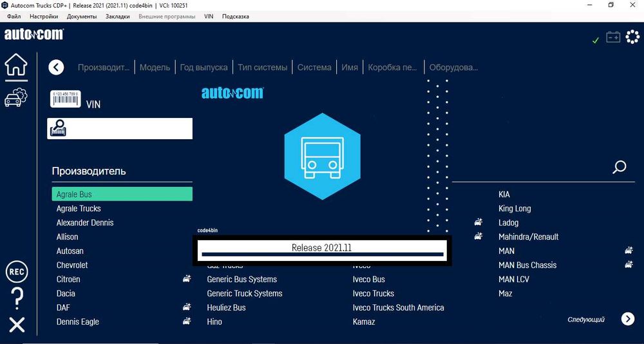Select the Тип системы breadcrumb step
Image resolution: width=644 pixels, height=344 pixels.
[x=263, y=68]
